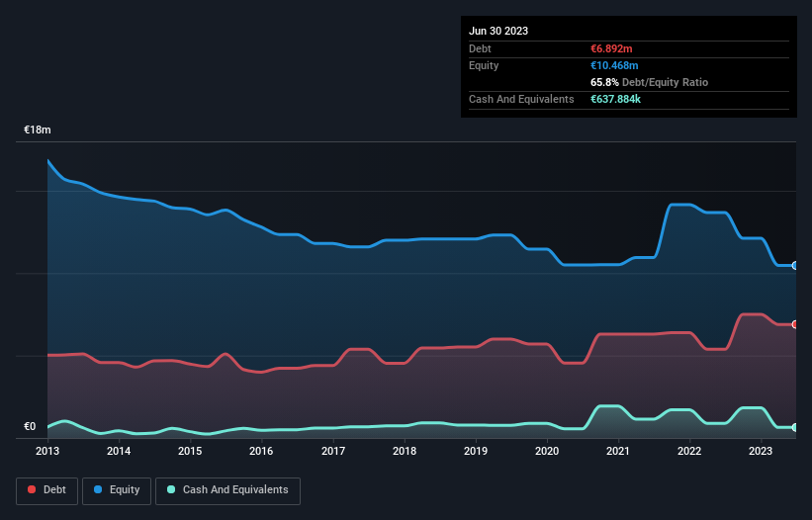Click the teal Cash legend dot
The image size is (812, 520).
click(x=171, y=489)
